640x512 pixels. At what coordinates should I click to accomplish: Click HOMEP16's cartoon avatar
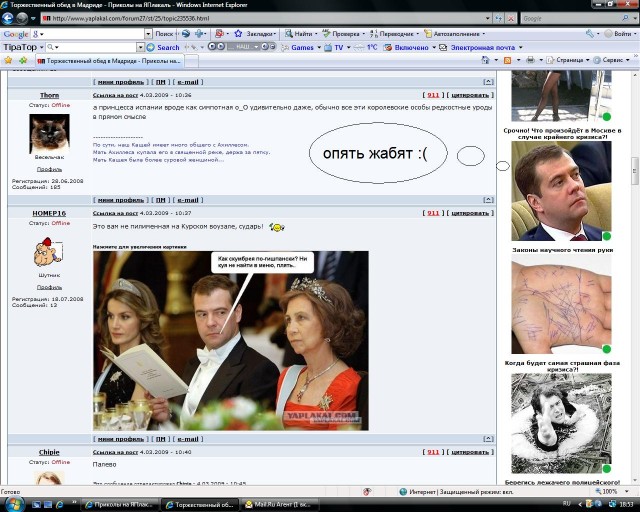48,252
